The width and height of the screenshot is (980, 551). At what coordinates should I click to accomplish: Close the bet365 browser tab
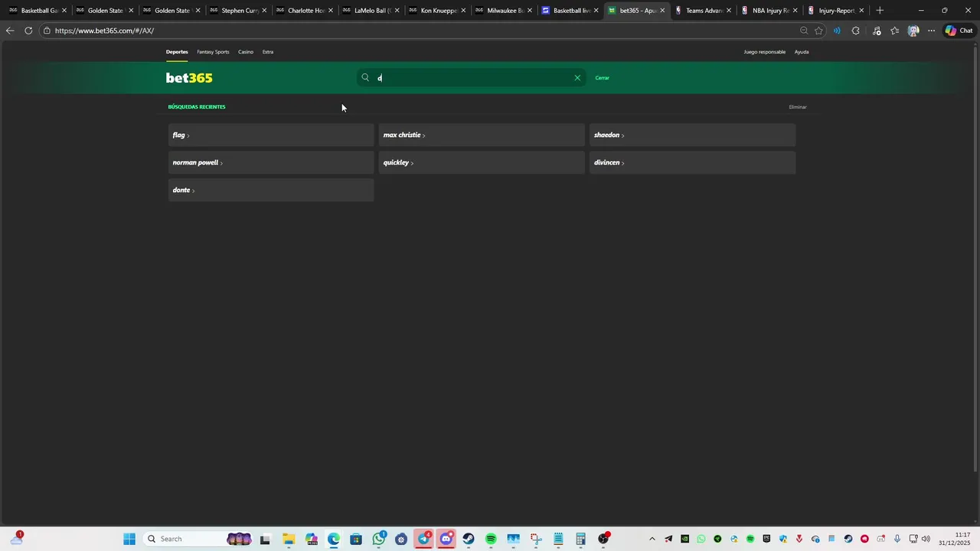[662, 11]
